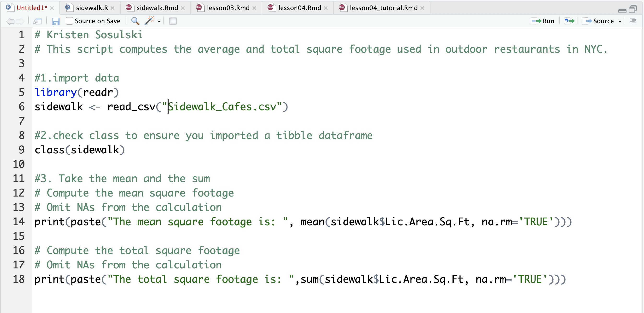The height and width of the screenshot is (313, 644).
Task: Show document in new window icon
Action: (37, 21)
